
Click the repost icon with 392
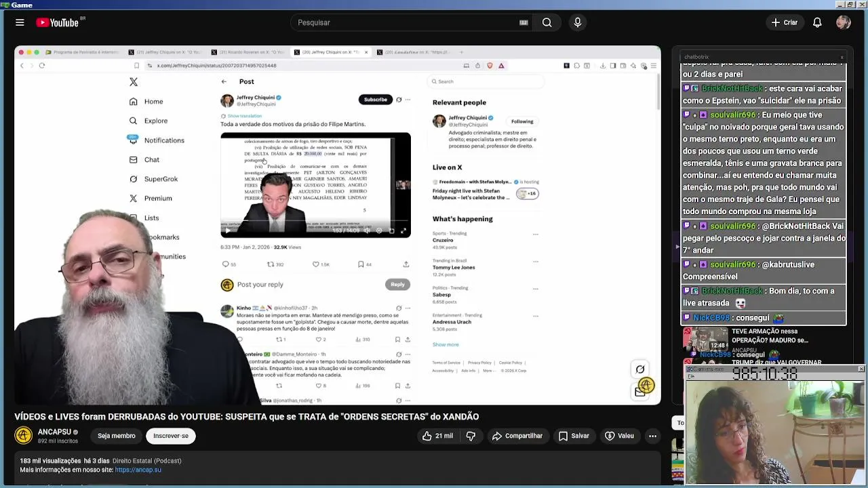click(x=275, y=264)
